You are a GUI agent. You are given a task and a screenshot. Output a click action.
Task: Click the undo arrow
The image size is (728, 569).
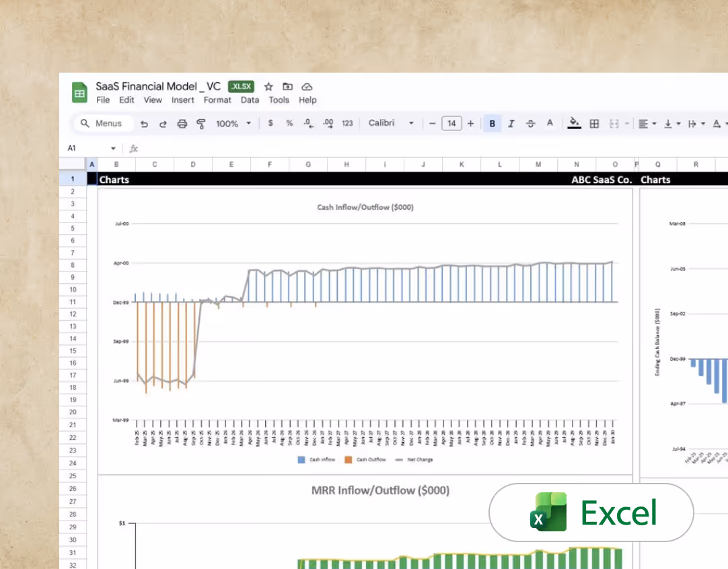click(x=145, y=124)
